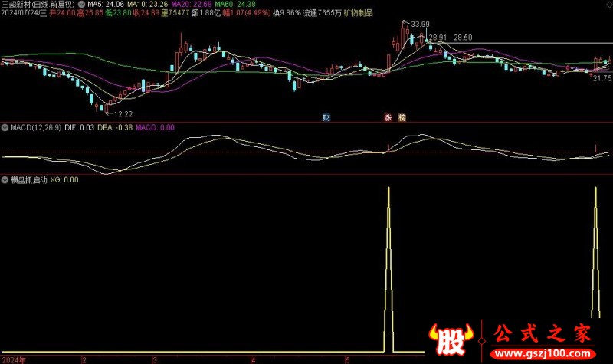Click the purple MACD: 0.00 value

coord(156,127)
